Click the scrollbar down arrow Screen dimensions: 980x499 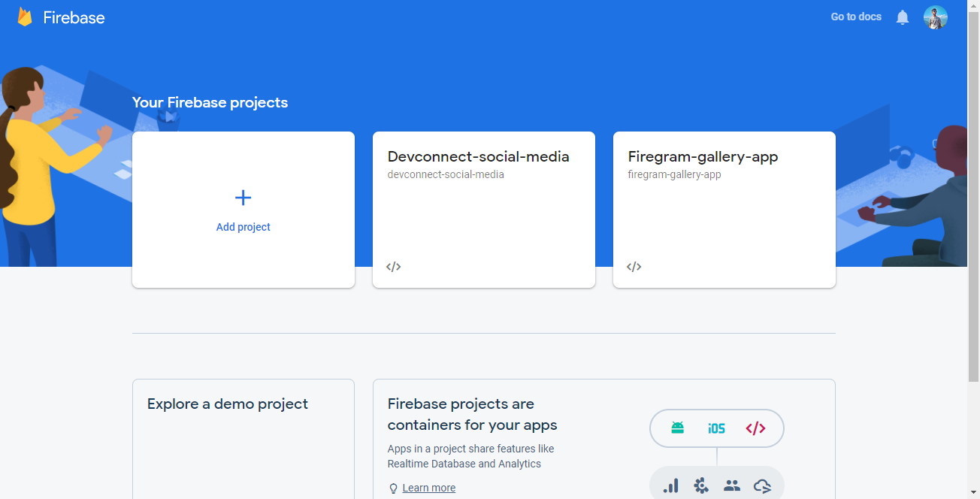(973, 492)
